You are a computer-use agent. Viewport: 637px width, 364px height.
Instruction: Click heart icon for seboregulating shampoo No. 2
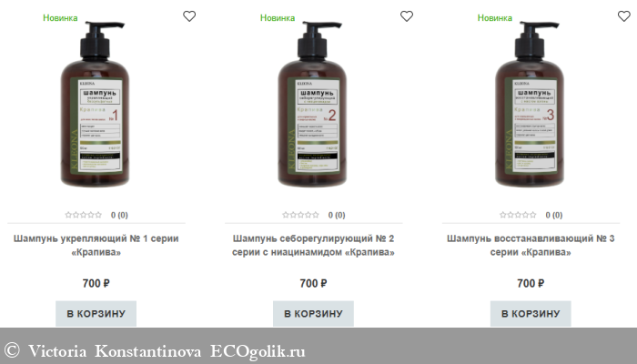click(407, 16)
